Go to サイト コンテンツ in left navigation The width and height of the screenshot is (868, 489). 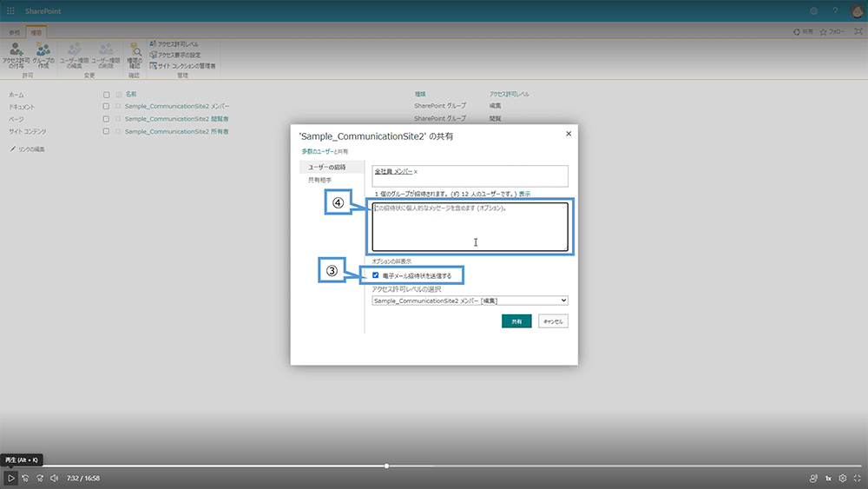[28, 131]
